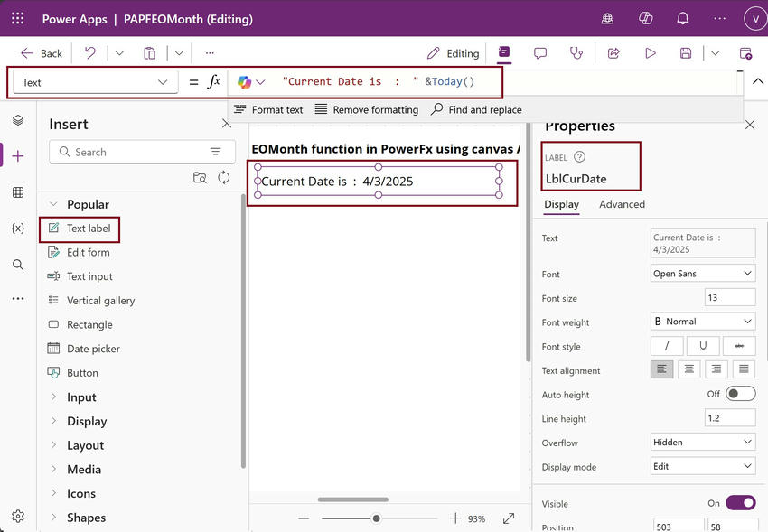The width and height of the screenshot is (768, 532).
Task: Click the Insert search box
Action: (x=142, y=152)
